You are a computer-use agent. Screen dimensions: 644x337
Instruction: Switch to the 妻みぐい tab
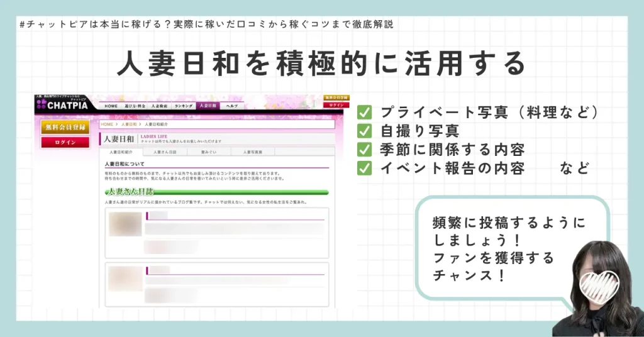pyautogui.click(x=209, y=152)
